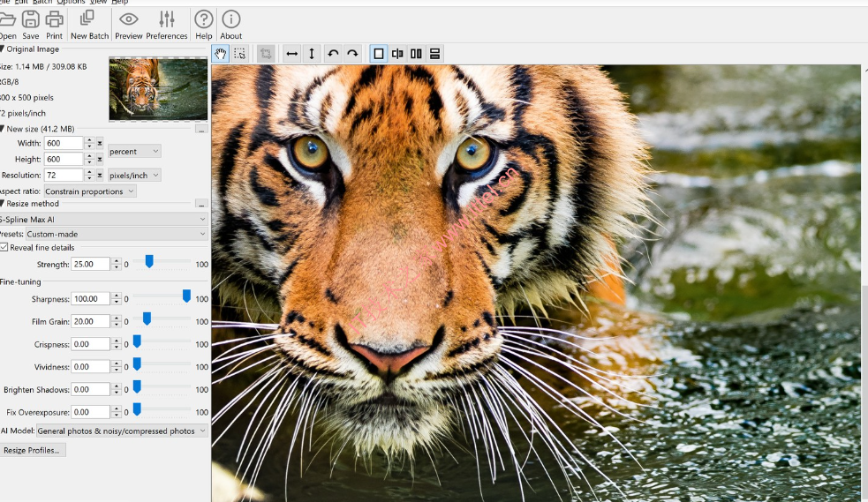Decrease Height with its down arrow
The image size is (868, 502).
pos(90,162)
